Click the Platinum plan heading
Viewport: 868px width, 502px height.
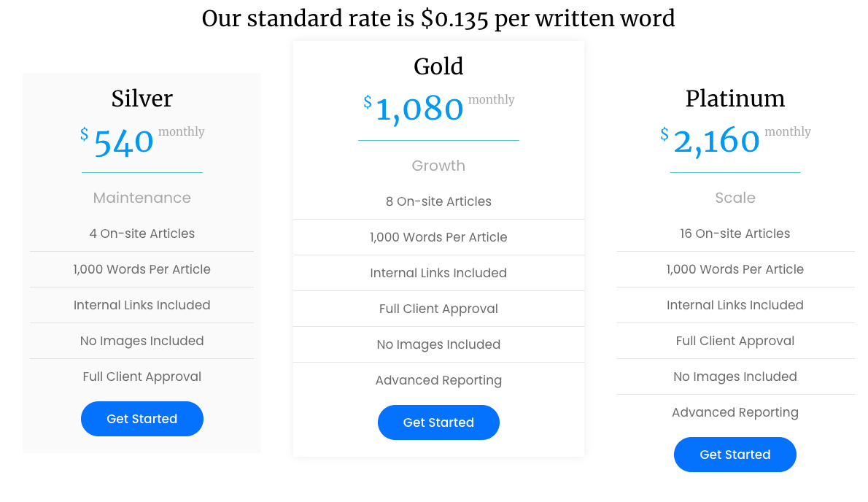pyautogui.click(x=735, y=99)
